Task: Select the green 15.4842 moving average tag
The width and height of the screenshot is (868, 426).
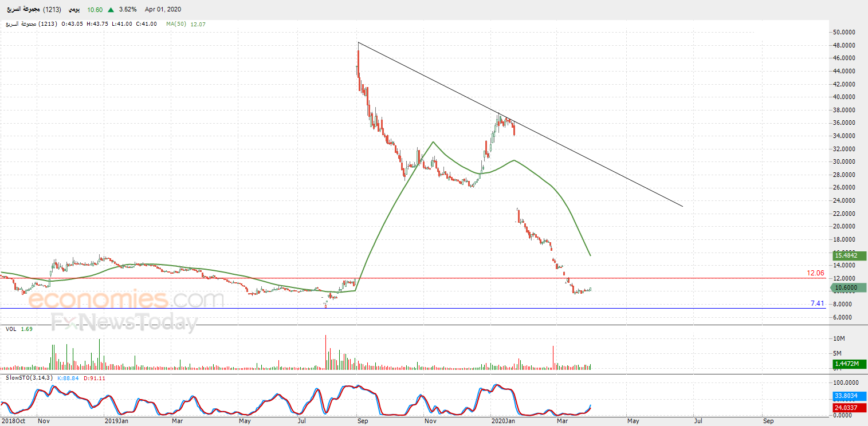Action: (850, 256)
